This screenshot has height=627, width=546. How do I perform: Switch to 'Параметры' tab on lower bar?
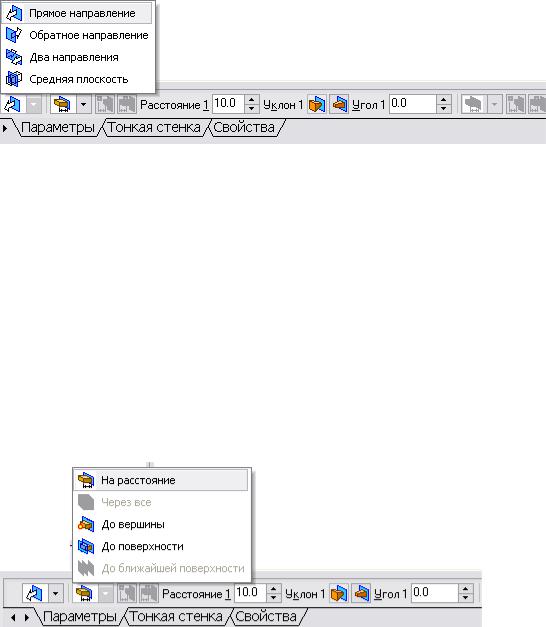click(x=80, y=617)
